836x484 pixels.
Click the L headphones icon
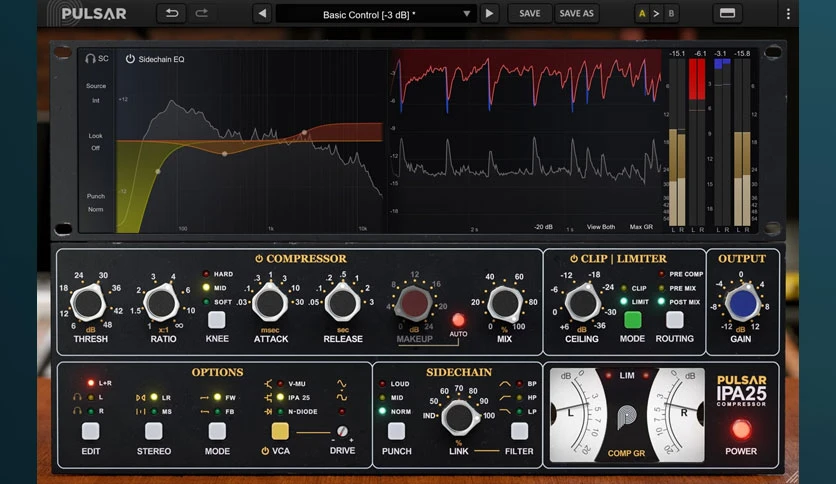[x=77, y=398]
